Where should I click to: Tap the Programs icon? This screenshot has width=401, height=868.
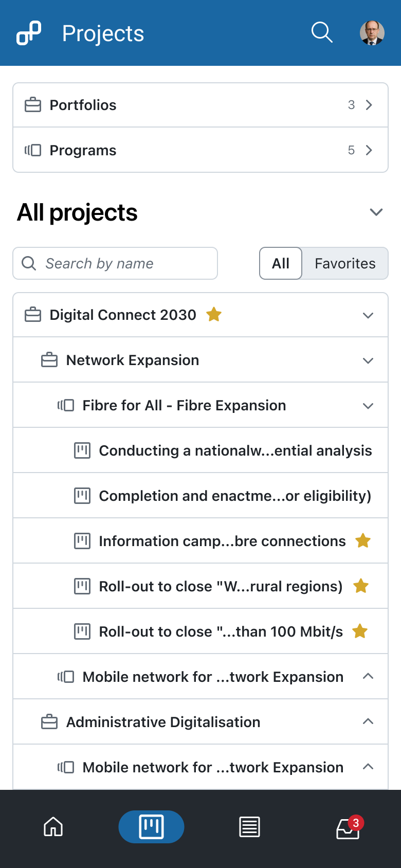coord(33,150)
